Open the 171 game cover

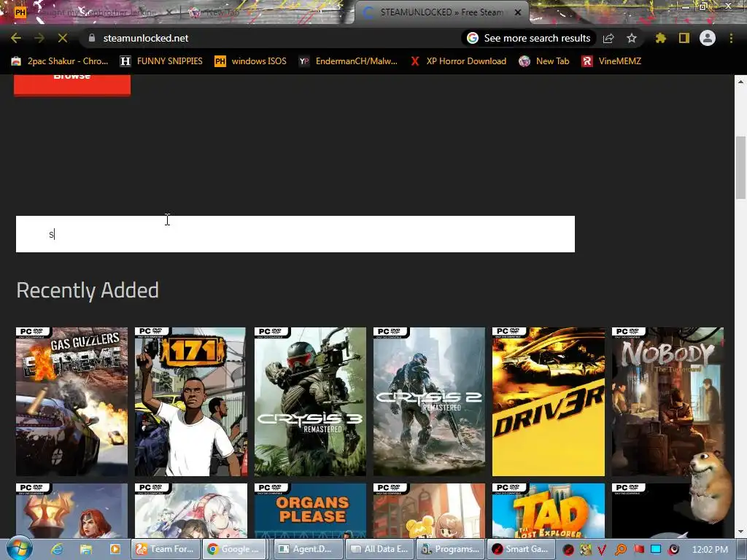tap(191, 402)
